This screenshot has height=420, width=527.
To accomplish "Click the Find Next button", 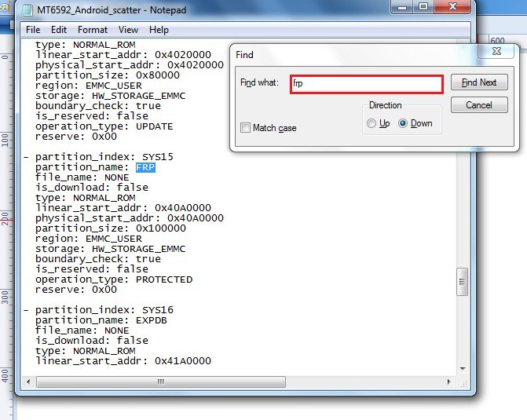I will click(x=479, y=82).
